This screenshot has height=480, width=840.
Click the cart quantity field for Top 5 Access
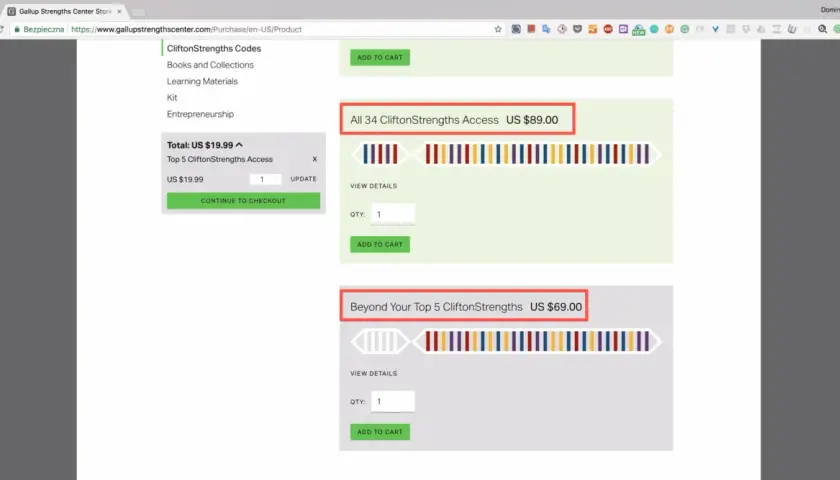(x=265, y=179)
